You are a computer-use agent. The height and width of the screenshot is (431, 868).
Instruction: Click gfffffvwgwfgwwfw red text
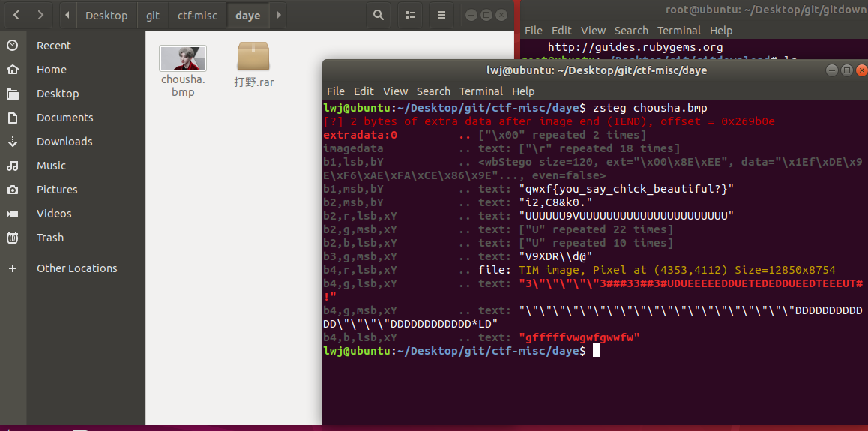click(579, 337)
